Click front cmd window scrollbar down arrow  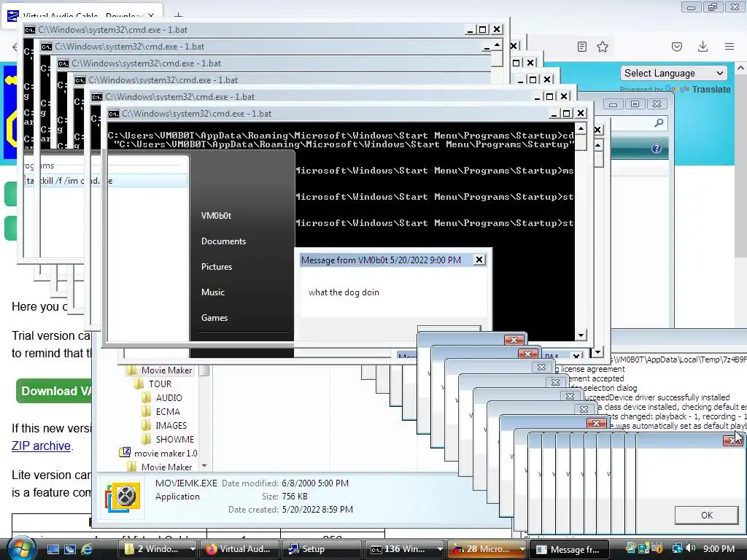[x=581, y=335]
